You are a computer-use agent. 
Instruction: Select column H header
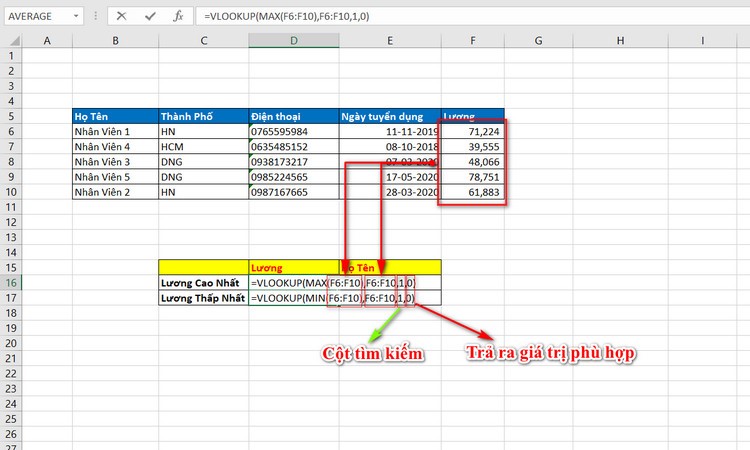click(620, 41)
